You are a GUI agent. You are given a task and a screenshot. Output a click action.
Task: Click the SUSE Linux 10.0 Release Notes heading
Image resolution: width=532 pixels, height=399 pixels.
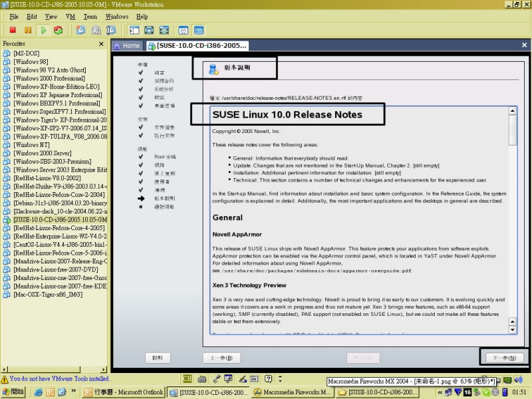[x=287, y=114]
